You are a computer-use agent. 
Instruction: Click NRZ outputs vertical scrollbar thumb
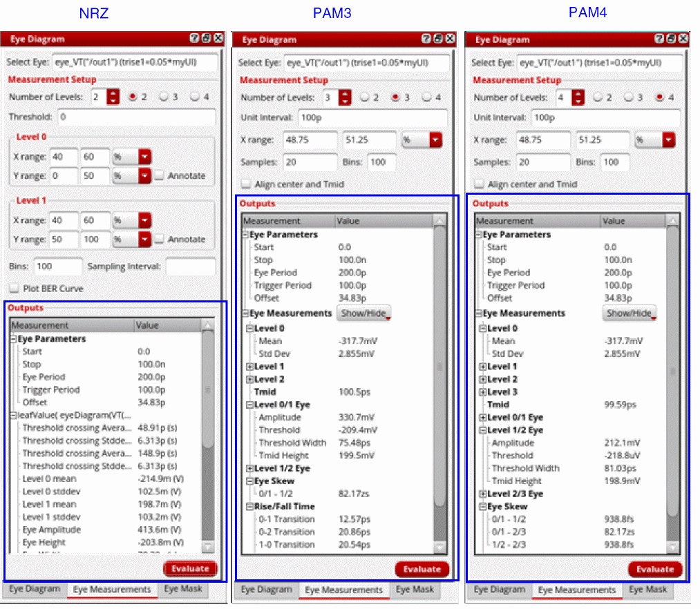pos(207,389)
